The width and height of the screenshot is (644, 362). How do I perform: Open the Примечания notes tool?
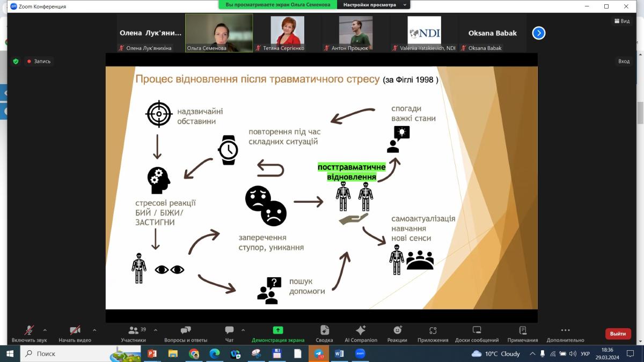(x=523, y=334)
